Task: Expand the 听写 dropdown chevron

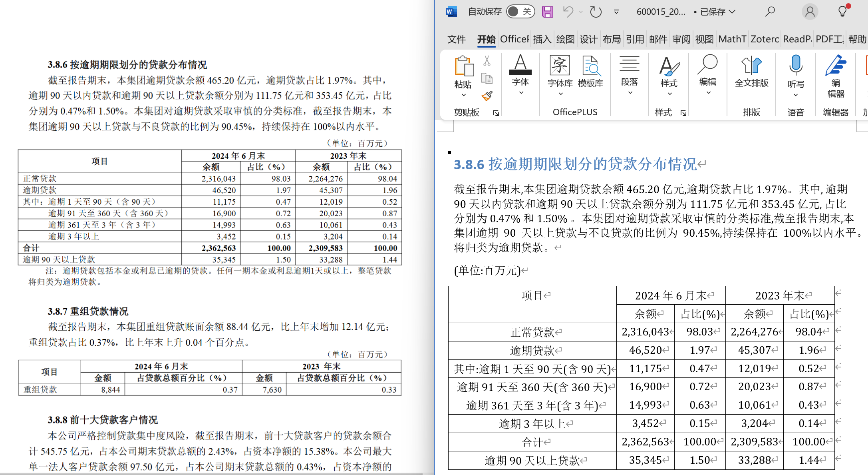Action: (796, 95)
